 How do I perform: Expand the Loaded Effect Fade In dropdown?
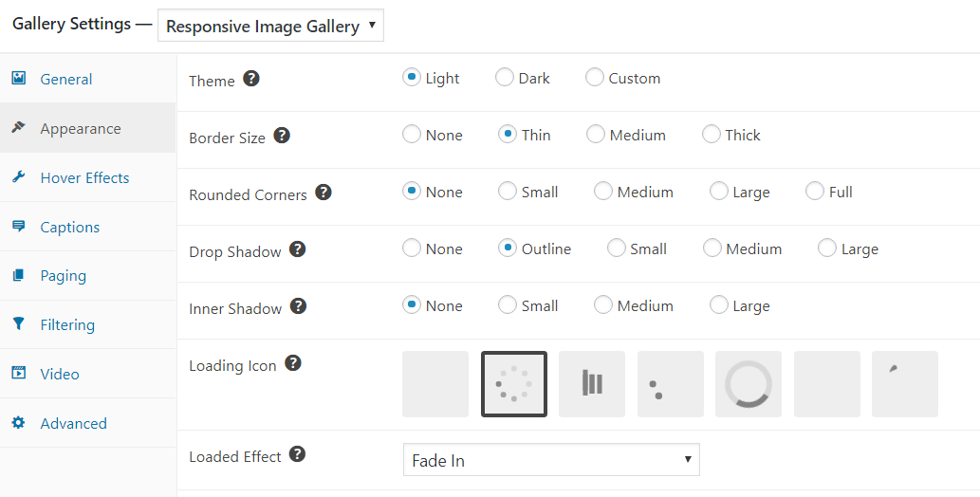(x=551, y=460)
